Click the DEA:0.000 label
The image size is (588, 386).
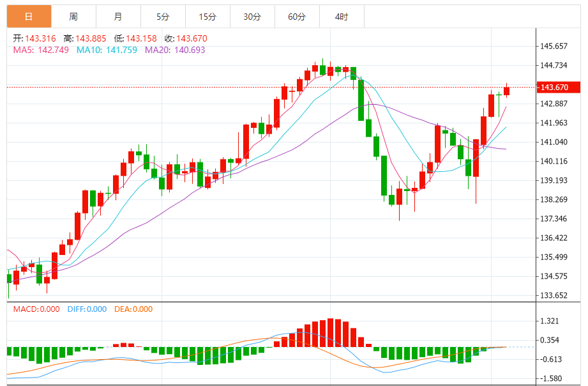click(133, 309)
